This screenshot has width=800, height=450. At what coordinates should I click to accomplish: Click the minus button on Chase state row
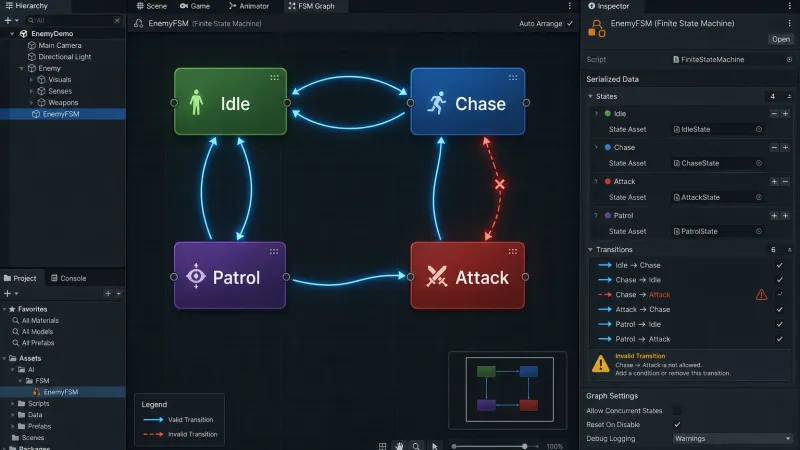[x=774, y=147]
